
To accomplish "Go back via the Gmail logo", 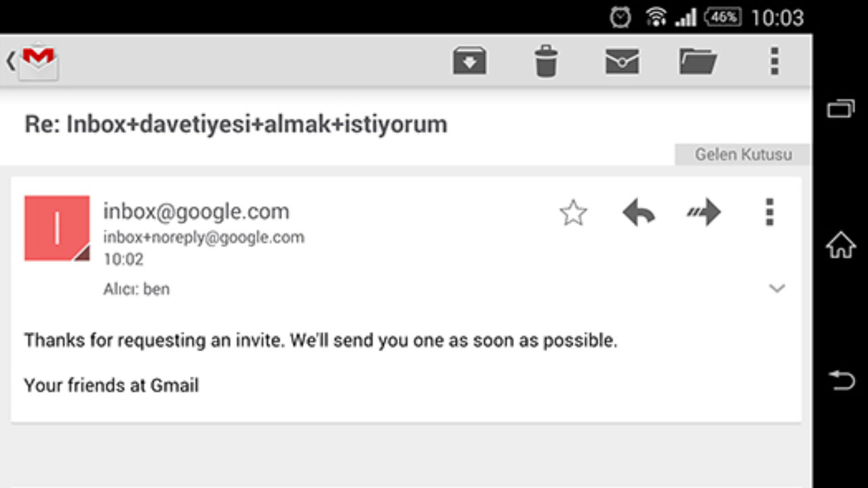I will [x=33, y=62].
